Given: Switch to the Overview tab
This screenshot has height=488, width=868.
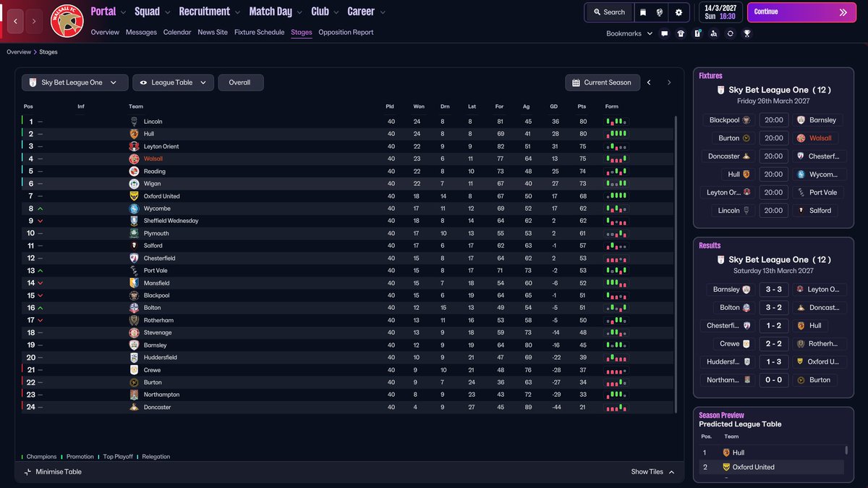Looking at the screenshot, I should coord(105,33).
